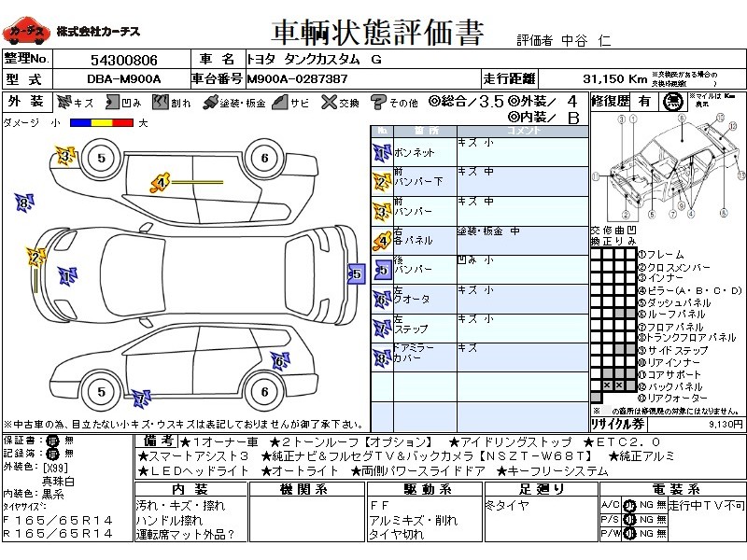This screenshot has height=560, width=747.
Task: Click the overall grade 3.5
Action: [x=491, y=102]
